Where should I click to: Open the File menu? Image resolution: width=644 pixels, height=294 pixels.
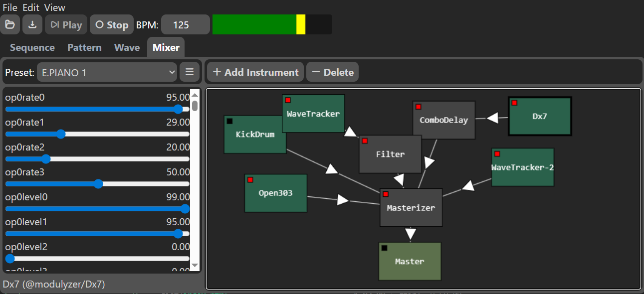(10, 7)
